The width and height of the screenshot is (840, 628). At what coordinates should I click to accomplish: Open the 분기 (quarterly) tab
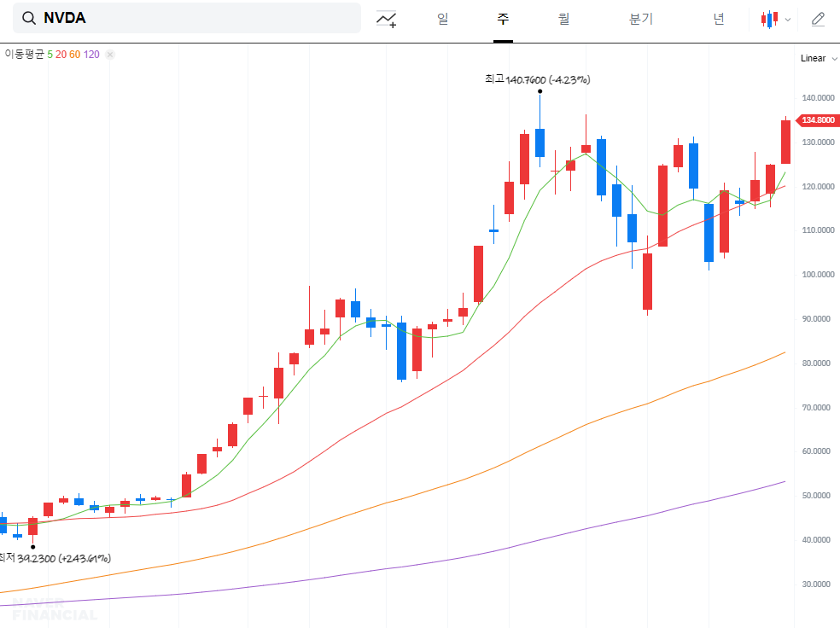[x=641, y=19]
